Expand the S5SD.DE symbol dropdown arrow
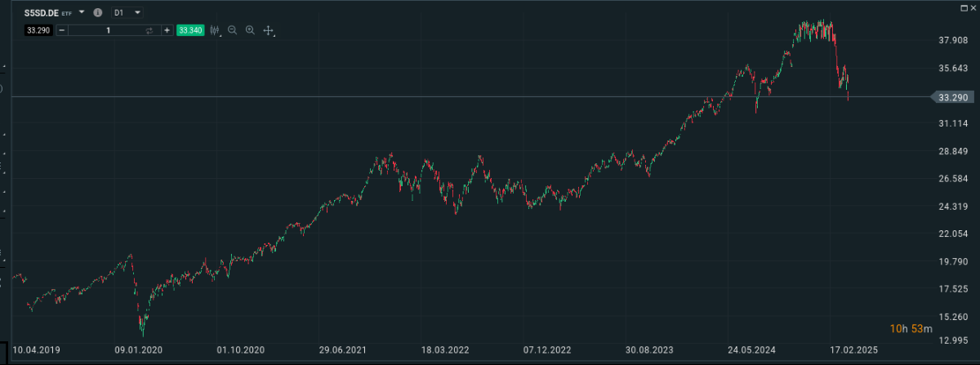The image size is (980, 365). tap(82, 13)
